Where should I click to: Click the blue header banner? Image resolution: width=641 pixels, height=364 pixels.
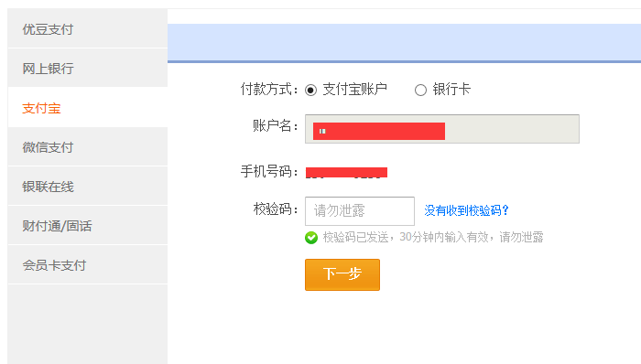[405, 43]
